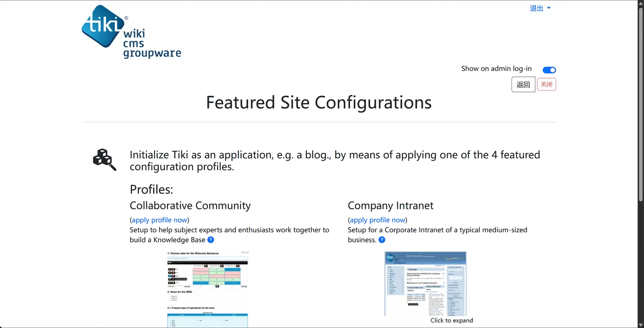This screenshot has height=328, width=644.
Task: Click the 关闭 button
Action: (x=546, y=84)
